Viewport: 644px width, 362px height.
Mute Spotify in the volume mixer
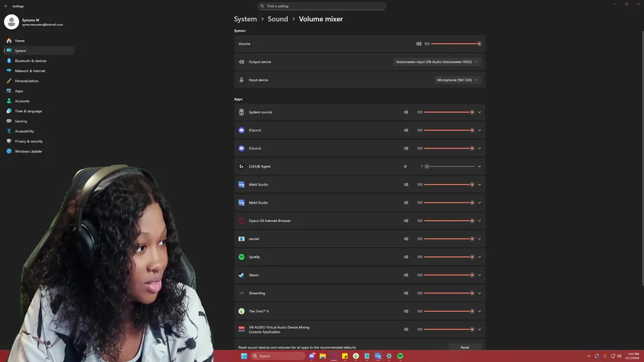point(406,257)
